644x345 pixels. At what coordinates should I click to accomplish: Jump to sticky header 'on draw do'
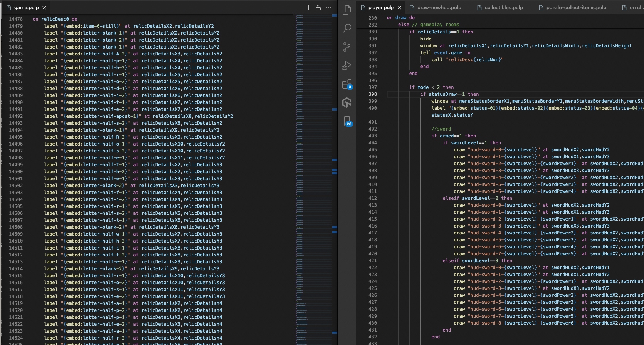click(x=401, y=18)
